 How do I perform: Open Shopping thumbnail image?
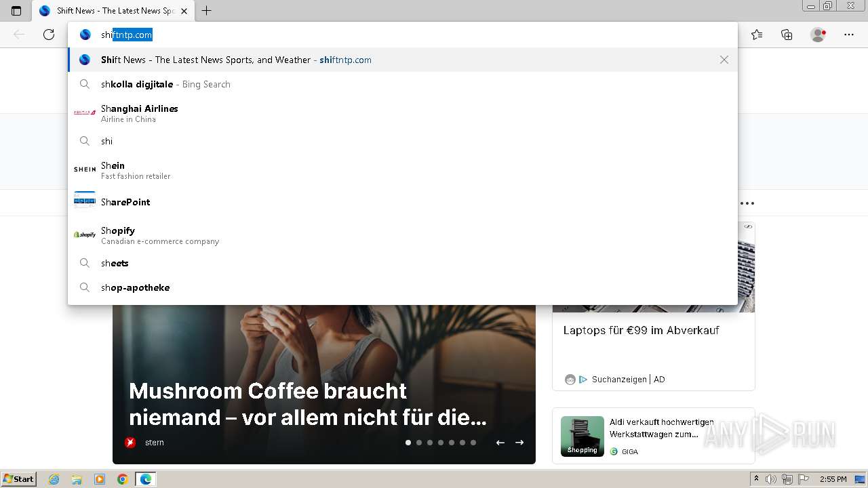[583, 436]
